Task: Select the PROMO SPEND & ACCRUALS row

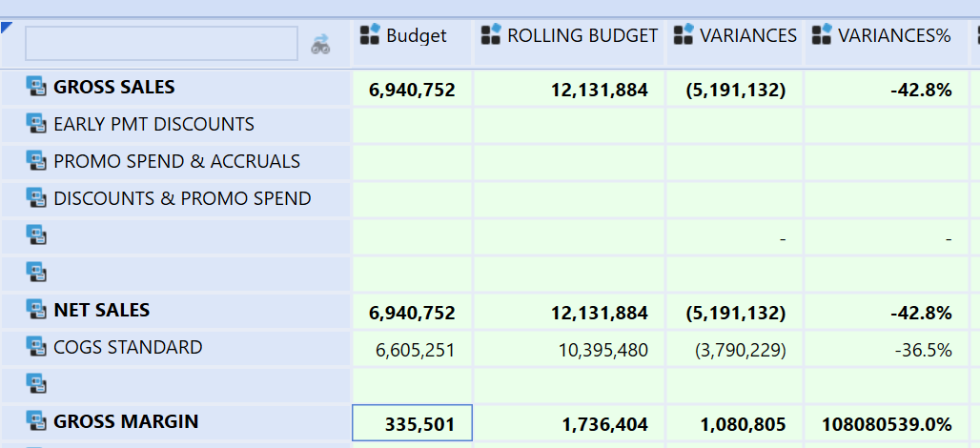Action: [x=176, y=162]
